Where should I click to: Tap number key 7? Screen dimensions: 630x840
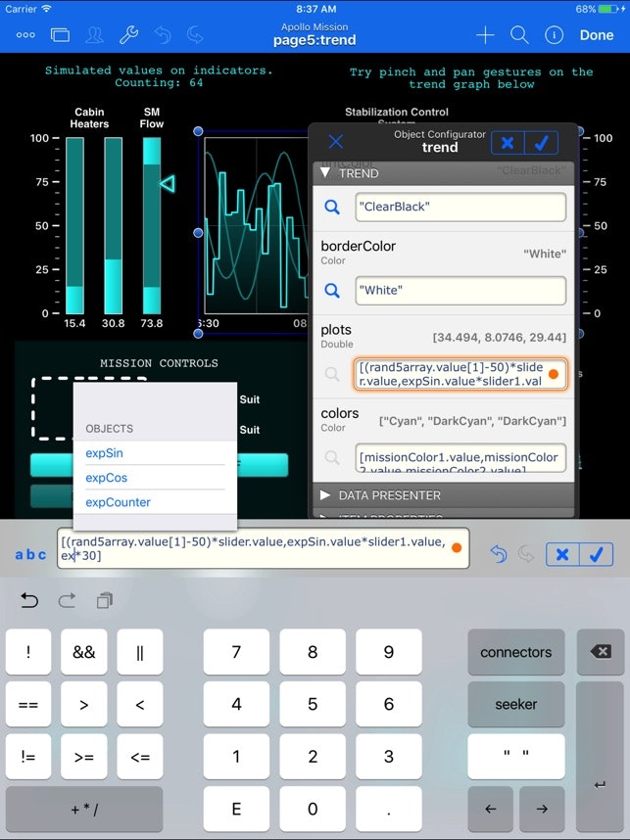click(x=236, y=652)
